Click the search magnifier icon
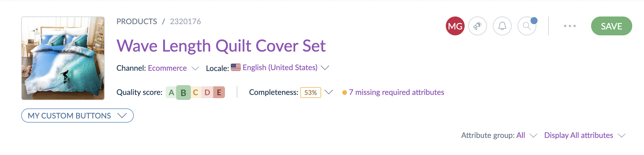Screen dimensions: 644x155 [527, 26]
